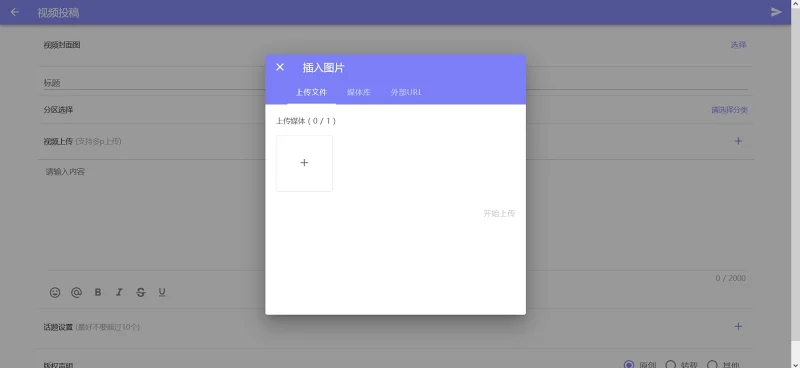
Task: Select the 原创 radio button
Action: (x=629, y=365)
